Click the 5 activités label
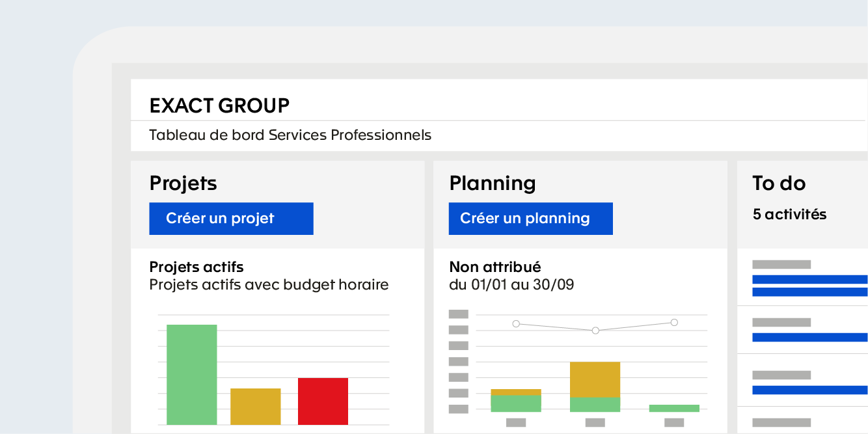 pos(789,214)
